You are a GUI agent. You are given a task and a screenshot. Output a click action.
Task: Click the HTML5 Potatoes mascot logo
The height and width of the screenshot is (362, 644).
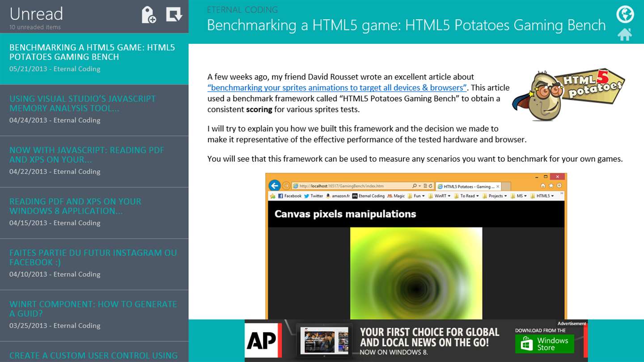pyautogui.click(x=568, y=94)
